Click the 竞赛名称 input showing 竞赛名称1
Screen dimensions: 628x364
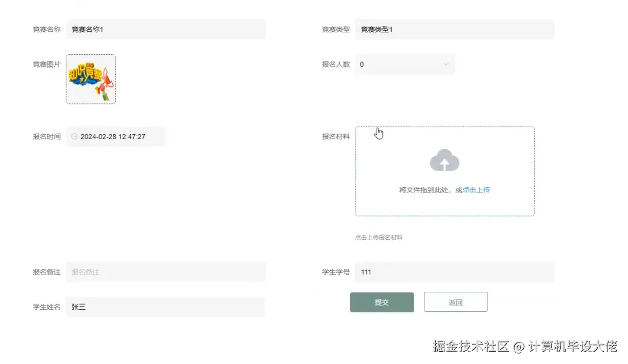pyautogui.click(x=165, y=29)
